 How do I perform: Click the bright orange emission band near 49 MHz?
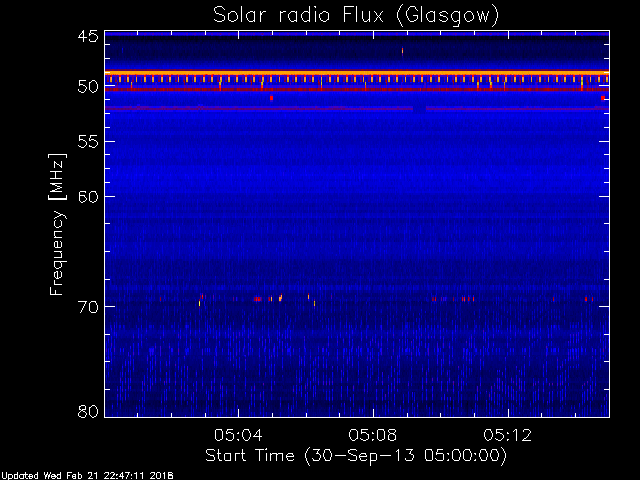357,73
